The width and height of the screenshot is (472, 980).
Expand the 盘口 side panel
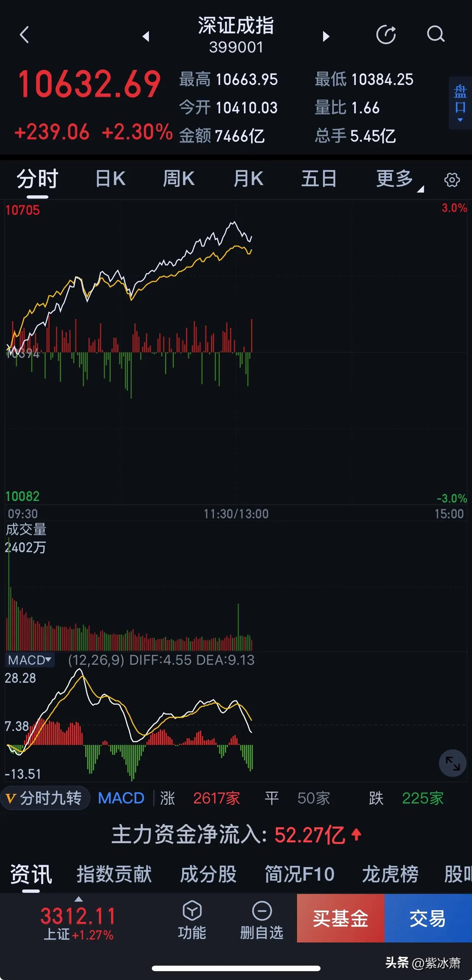click(x=460, y=103)
